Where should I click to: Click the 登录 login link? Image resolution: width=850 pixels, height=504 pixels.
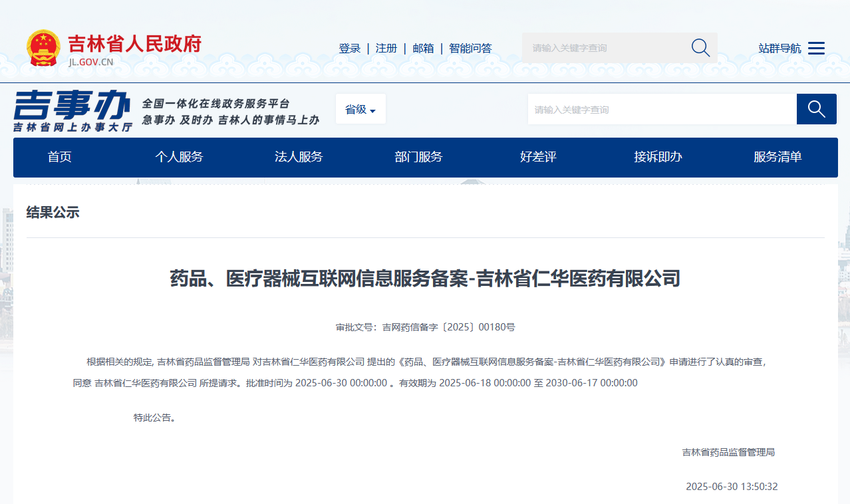coord(349,49)
